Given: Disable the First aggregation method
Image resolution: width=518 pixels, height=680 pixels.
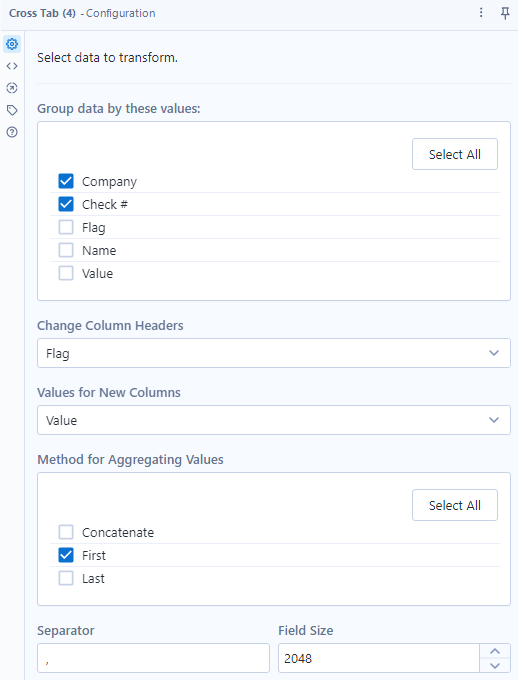Looking at the screenshot, I should [66, 555].
